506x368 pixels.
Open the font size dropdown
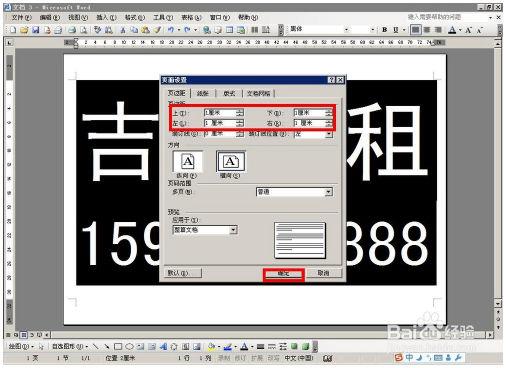pos(372,30)
